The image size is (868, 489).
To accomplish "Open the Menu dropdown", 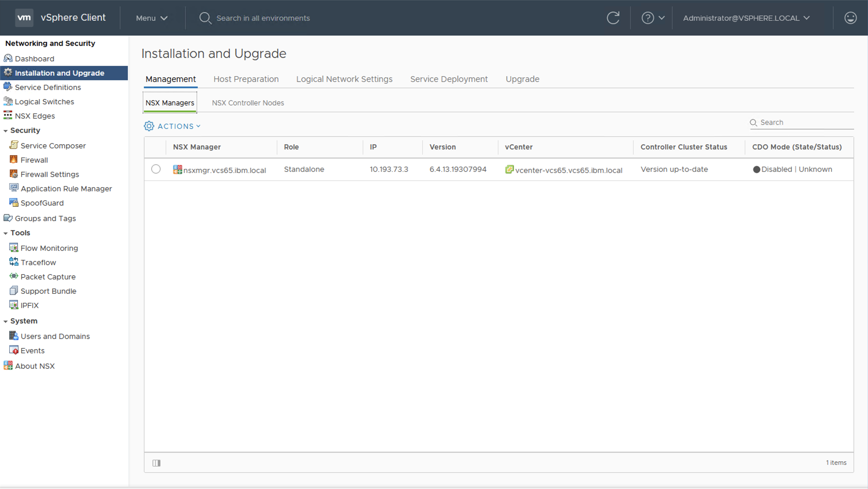I will pyautogui.click(x=152, y=18).
